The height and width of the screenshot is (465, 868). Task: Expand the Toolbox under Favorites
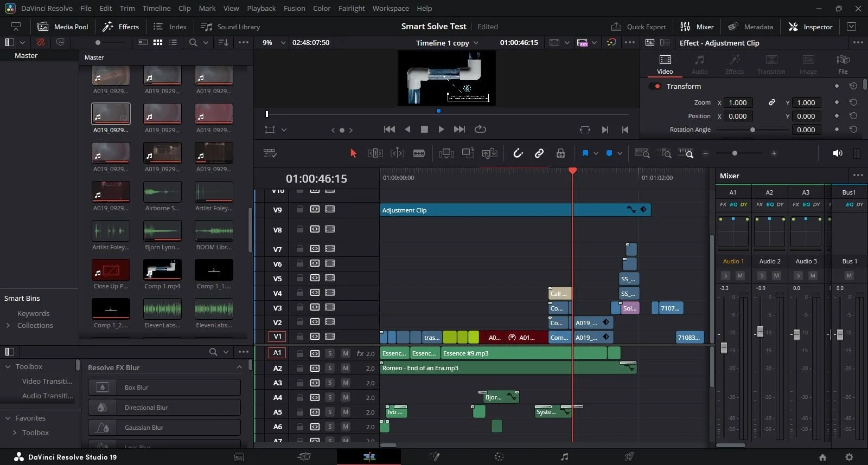click(14, 433)
